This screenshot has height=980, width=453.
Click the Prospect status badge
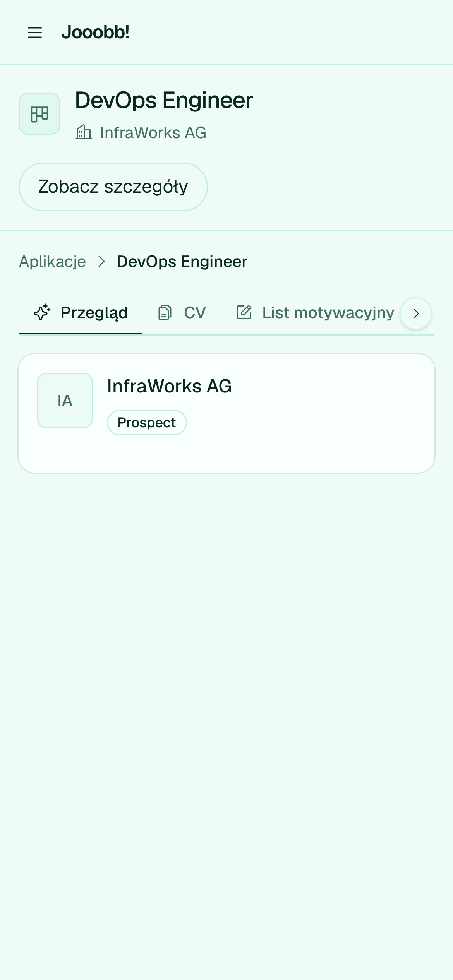tap(147, 423)
